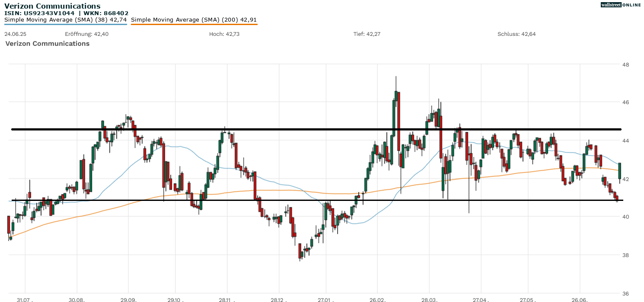The width and height of the screenshot is (644, 302).
Task: Click the last green candle at chart end
Action: [620, 171]
